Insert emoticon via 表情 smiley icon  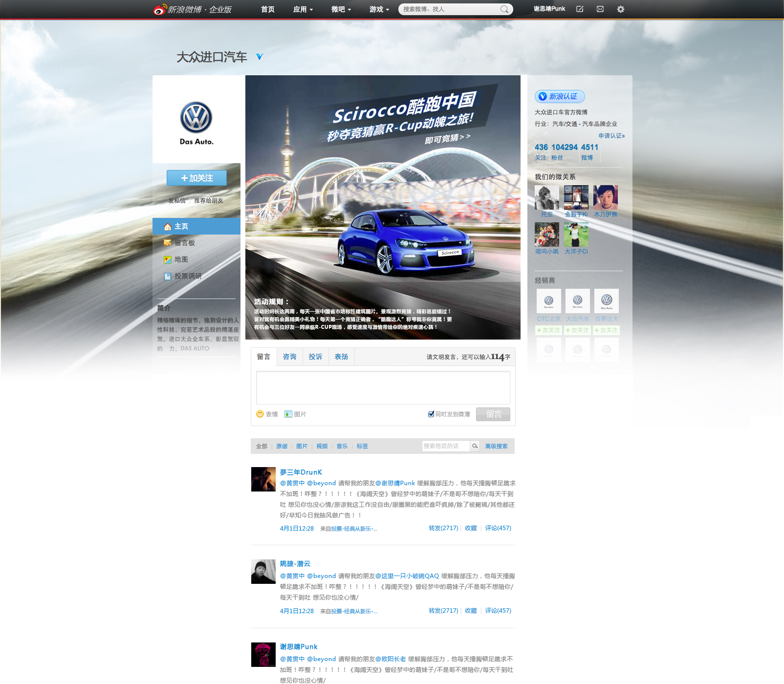click(x=260, y=414)
